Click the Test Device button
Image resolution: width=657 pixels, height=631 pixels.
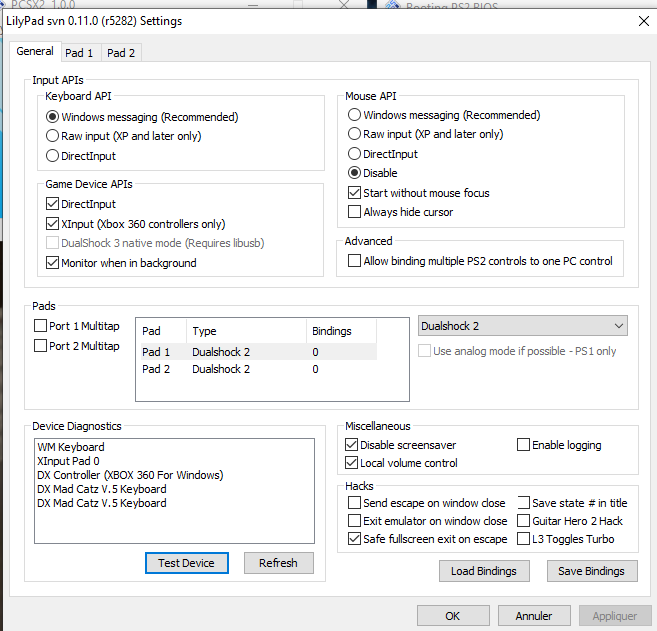(186, 563)
